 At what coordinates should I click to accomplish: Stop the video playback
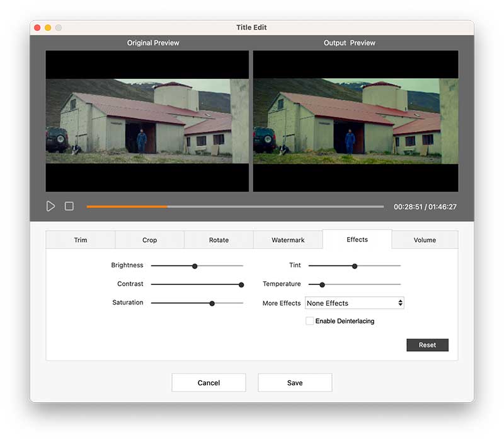pyautogui.click(x=69, y=206)
